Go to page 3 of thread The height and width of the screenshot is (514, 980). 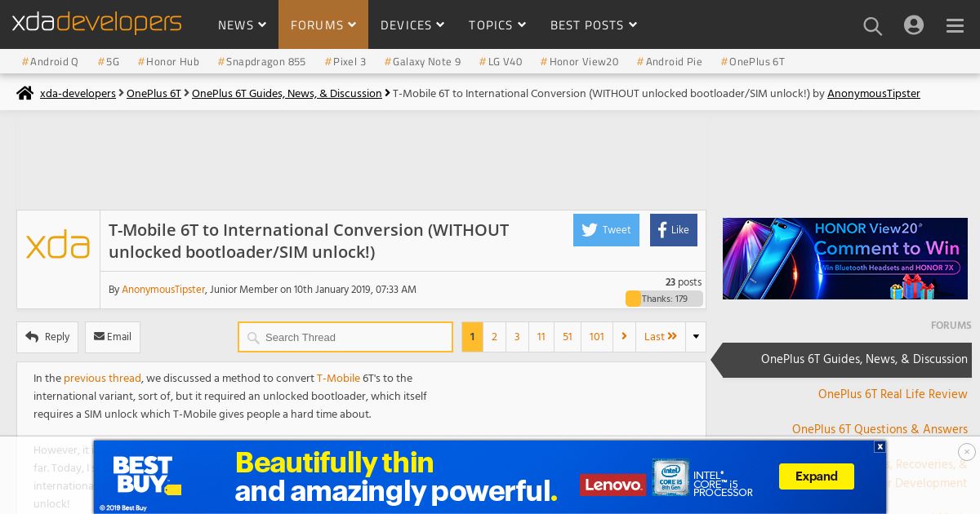click(517, 337)
